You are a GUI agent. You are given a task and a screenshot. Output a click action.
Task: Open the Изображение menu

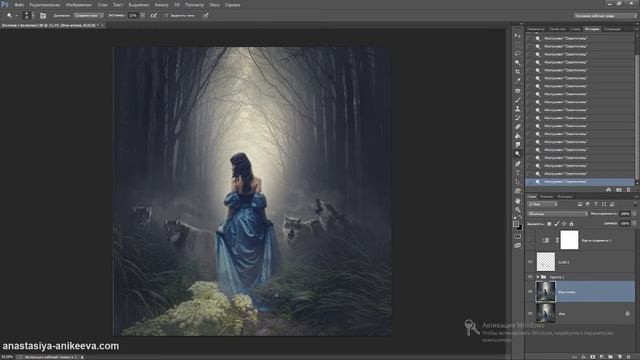79,5
